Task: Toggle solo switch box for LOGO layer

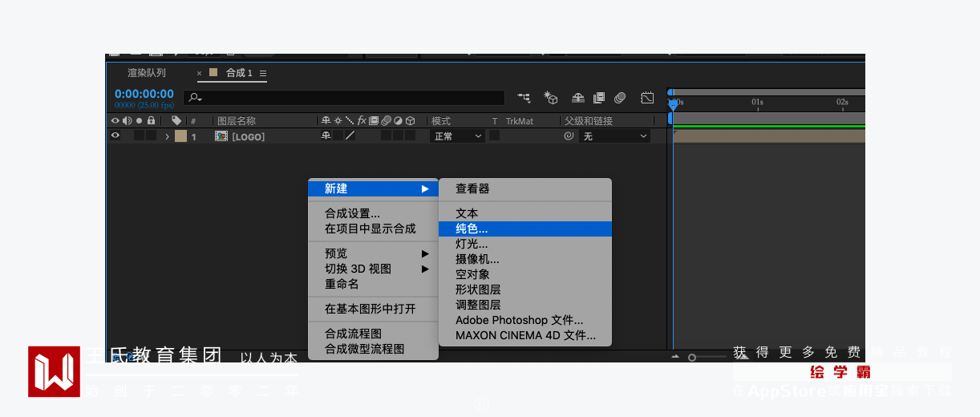Action: coord(139,136)
